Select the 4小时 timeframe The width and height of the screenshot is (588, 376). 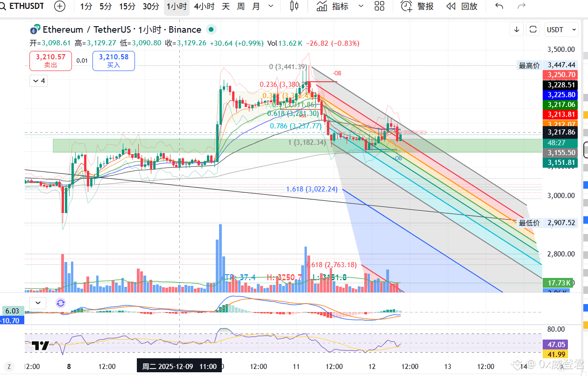click(204, 6)
